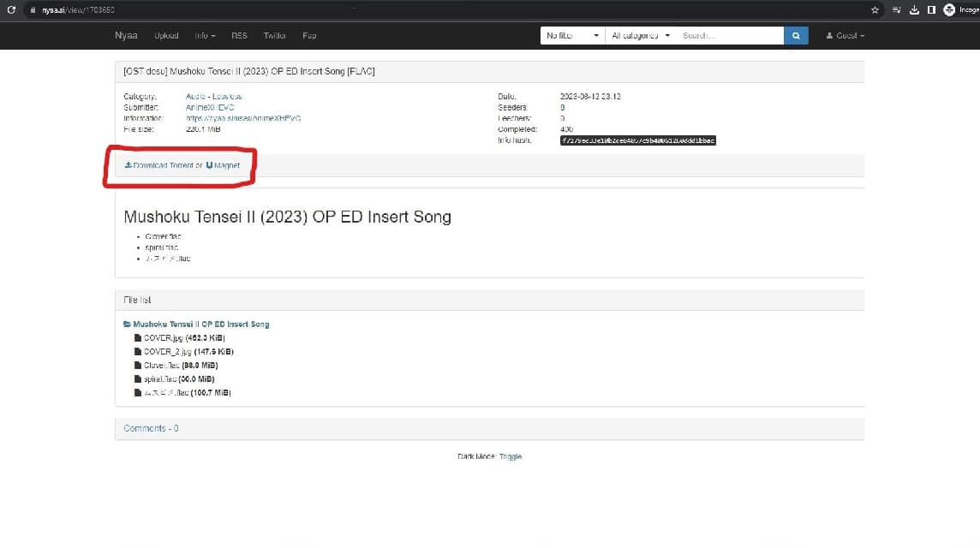Viewport: 980px width, 548px height.
Task: Click spiral.flac in the description list
Action: click(162, 247)
